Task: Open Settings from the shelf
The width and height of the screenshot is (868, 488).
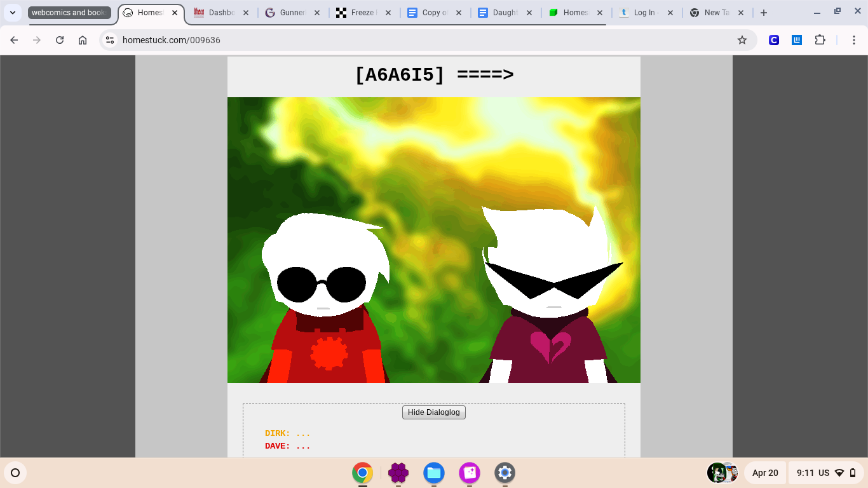Action: 505,473
